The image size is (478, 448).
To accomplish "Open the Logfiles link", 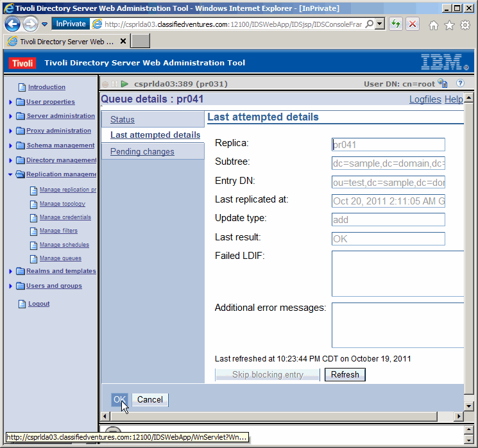I will 425,99.
